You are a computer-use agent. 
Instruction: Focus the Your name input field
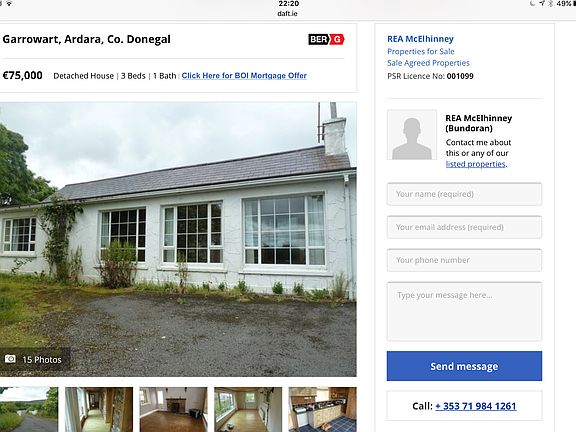point(464,194)
